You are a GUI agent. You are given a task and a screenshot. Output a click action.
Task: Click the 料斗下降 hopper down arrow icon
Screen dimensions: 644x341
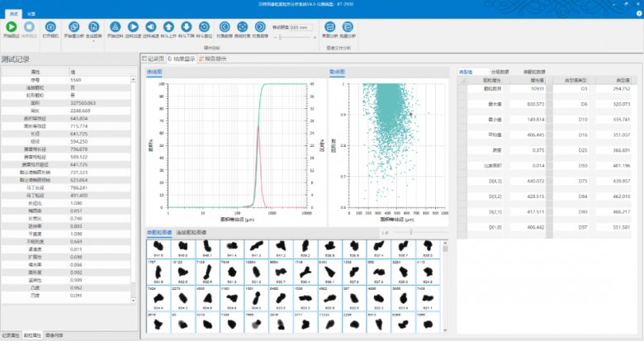point(187,28)
